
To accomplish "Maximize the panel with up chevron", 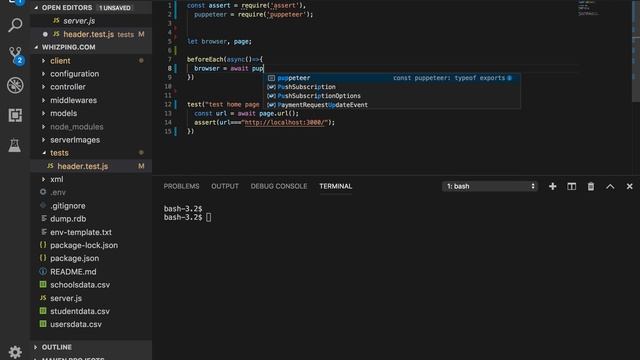I will point(610,187).
